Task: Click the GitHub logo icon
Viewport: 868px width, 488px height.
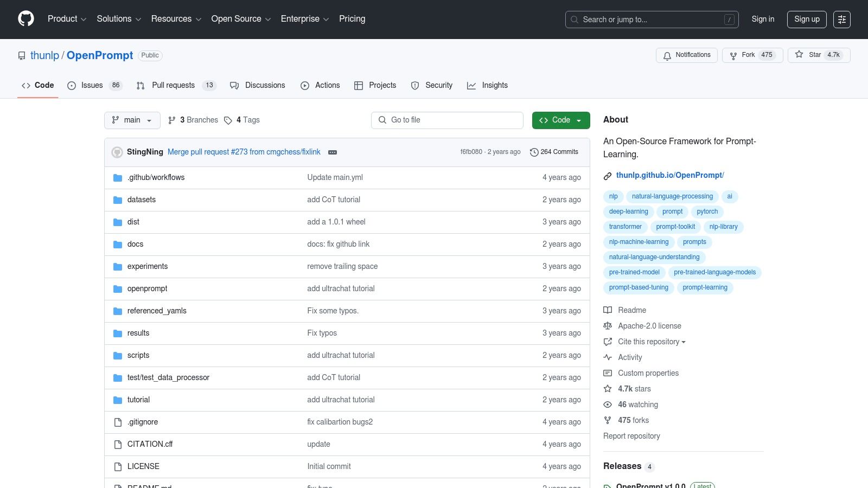Action: [x=26, y=19]
